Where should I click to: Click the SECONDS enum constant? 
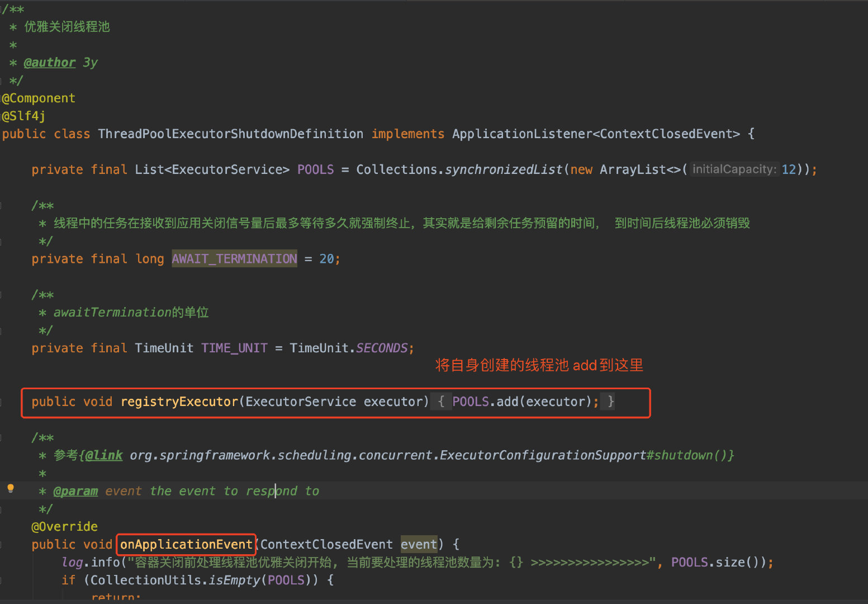click(x=382, y=348)
